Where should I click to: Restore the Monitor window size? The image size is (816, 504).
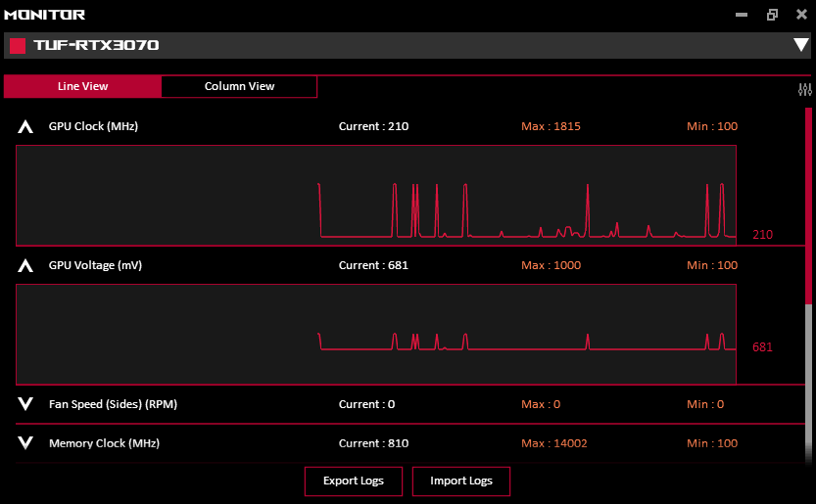[772, 15]
